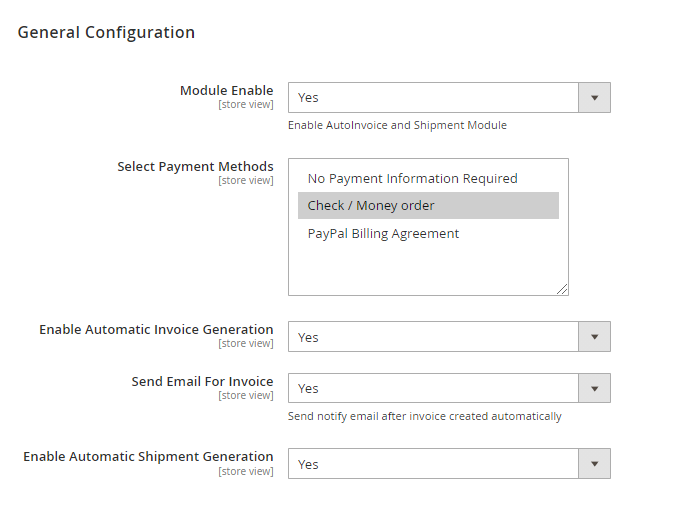Viewport: 685px width, 505px height.
Task: Click the payment methods box resize handle
Action: pyautogui.click(x=562, y=289)
